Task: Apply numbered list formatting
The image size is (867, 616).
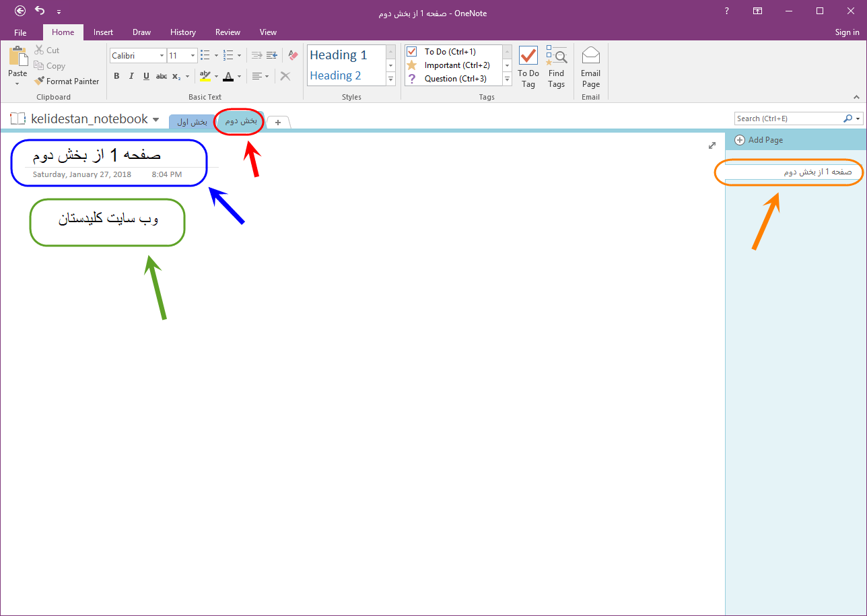Action: pyautogui.click(x=228, y=55)
